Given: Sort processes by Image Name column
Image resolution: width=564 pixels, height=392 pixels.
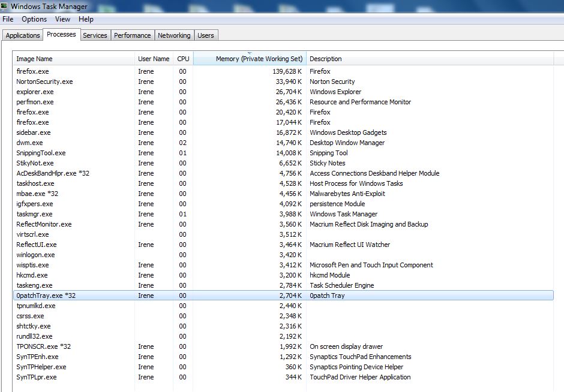Looking at the screenshot, I should tap(34, 59).
